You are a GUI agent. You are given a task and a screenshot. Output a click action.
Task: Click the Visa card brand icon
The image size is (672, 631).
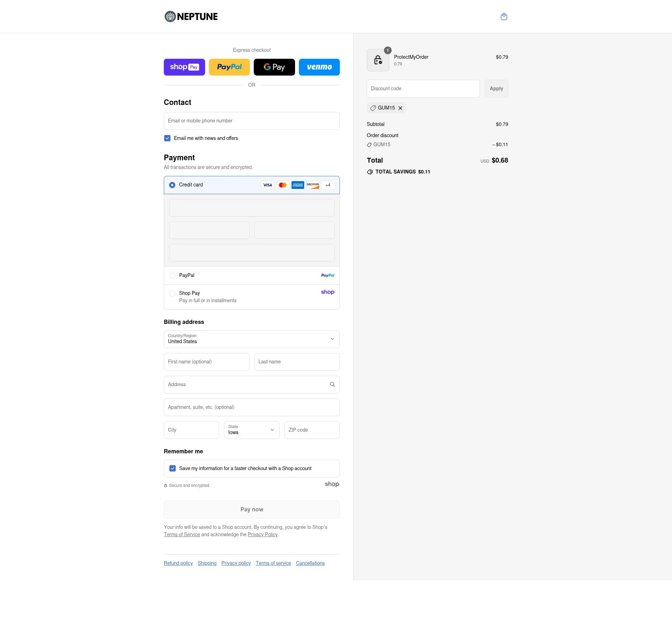pos(268,185)
